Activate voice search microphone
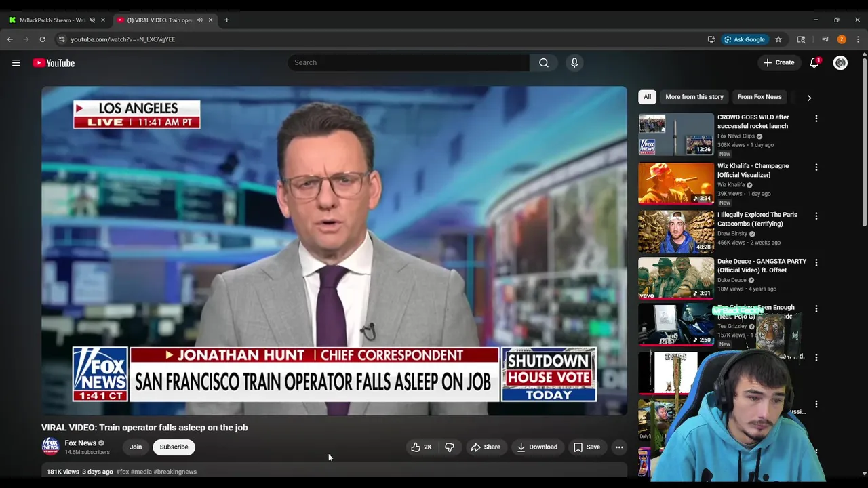 click(574, 62)
